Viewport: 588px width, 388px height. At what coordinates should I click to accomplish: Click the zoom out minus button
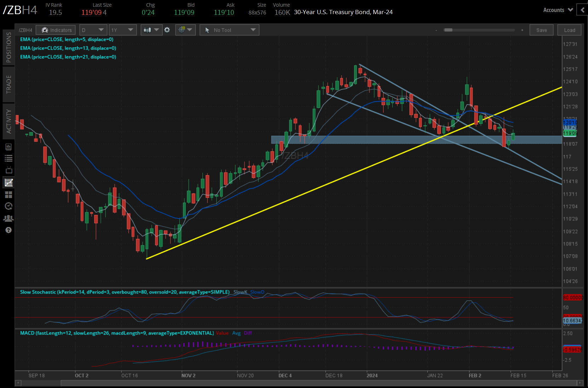(x=436, y=30)
